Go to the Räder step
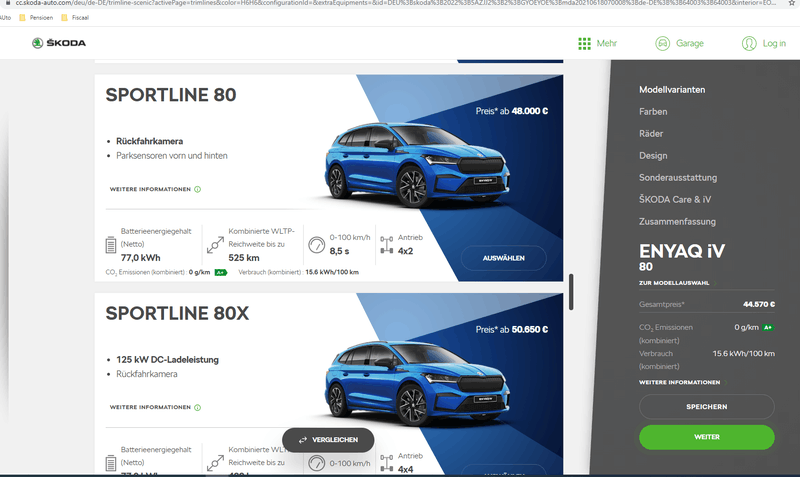Viewport: 800px width, 477px height. pos(651,134)
